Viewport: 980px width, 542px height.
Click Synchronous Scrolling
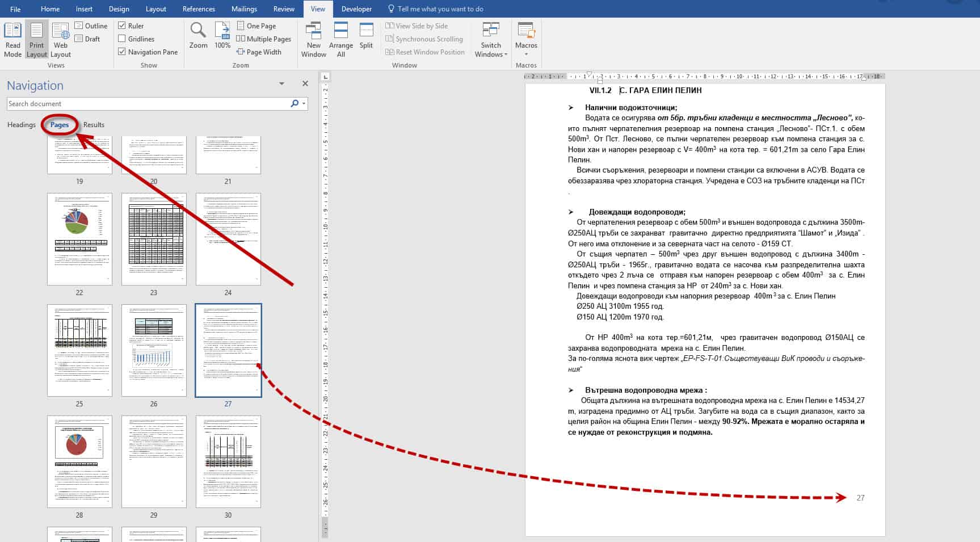click(x=424, y=39)
